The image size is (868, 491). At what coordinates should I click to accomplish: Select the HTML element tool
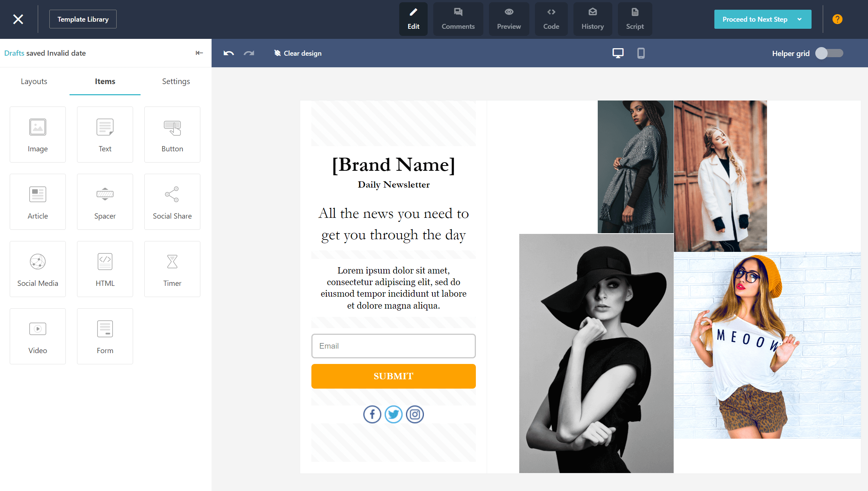pyautogui.click(x=105, y=269)
